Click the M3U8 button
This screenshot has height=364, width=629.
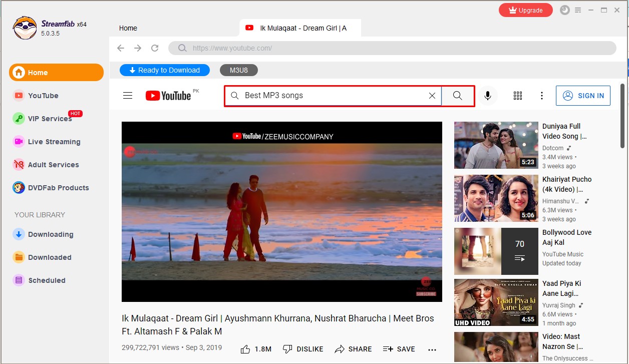(239, 70)
